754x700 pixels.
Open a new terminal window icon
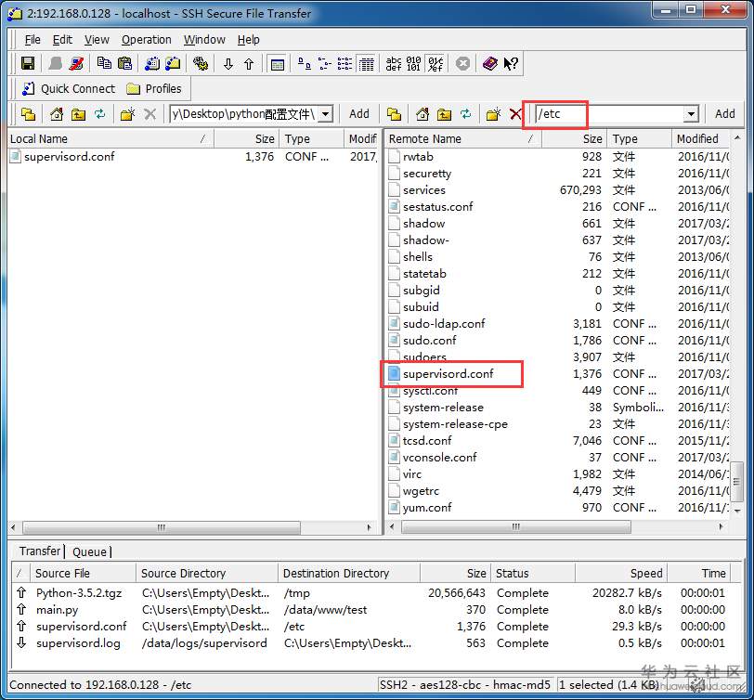(x=152, y=63)
